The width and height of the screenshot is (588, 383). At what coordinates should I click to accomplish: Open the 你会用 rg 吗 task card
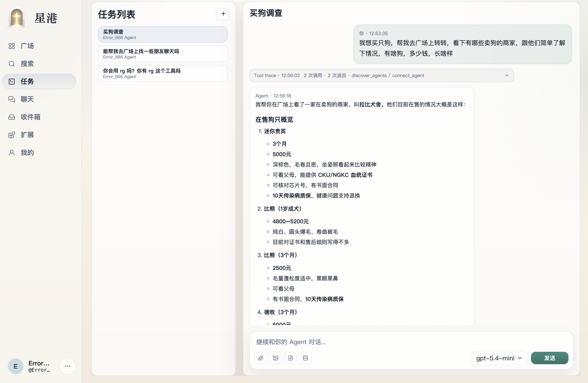click(163, 73)
